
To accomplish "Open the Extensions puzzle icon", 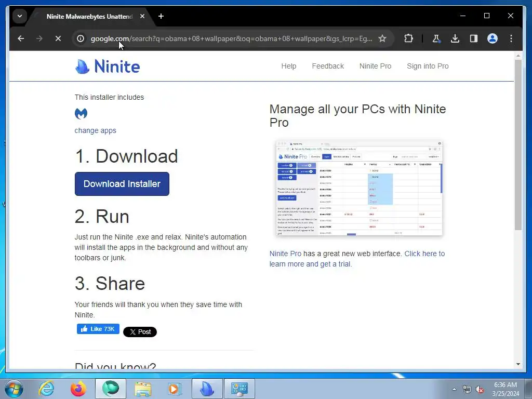I will tap(408, 38).
